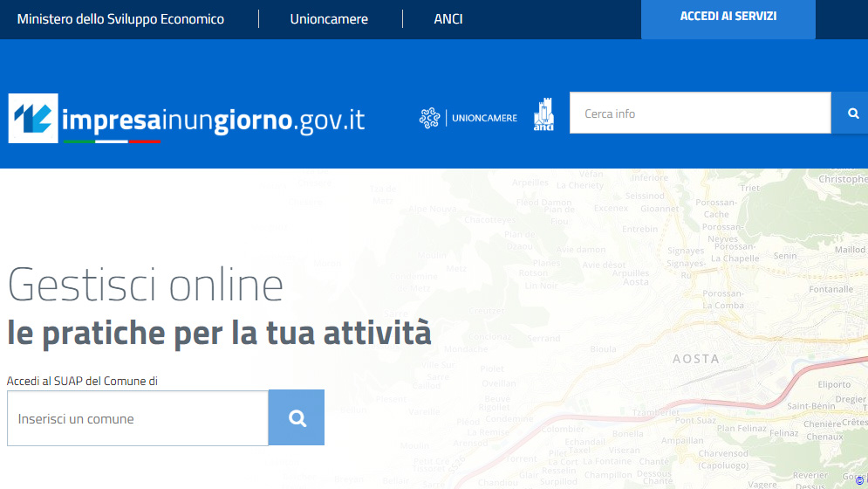Image resolution: width=868 pixels, height=489 pixels.
Task: Open the Unioncamere link in top bar
Action: (x=329, y=19)
